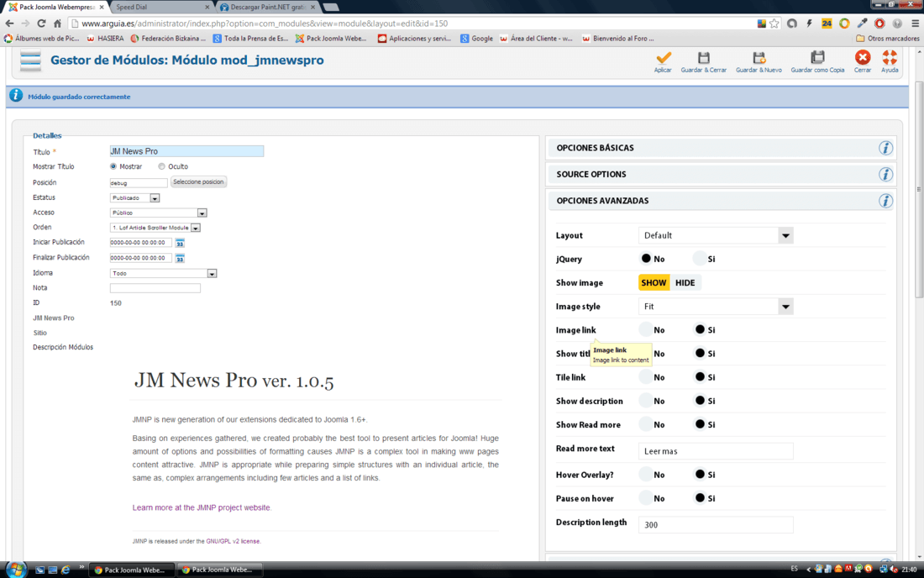Set Show description to No
The width and height of the screenshot is (924, 578).
click(647, 401)
